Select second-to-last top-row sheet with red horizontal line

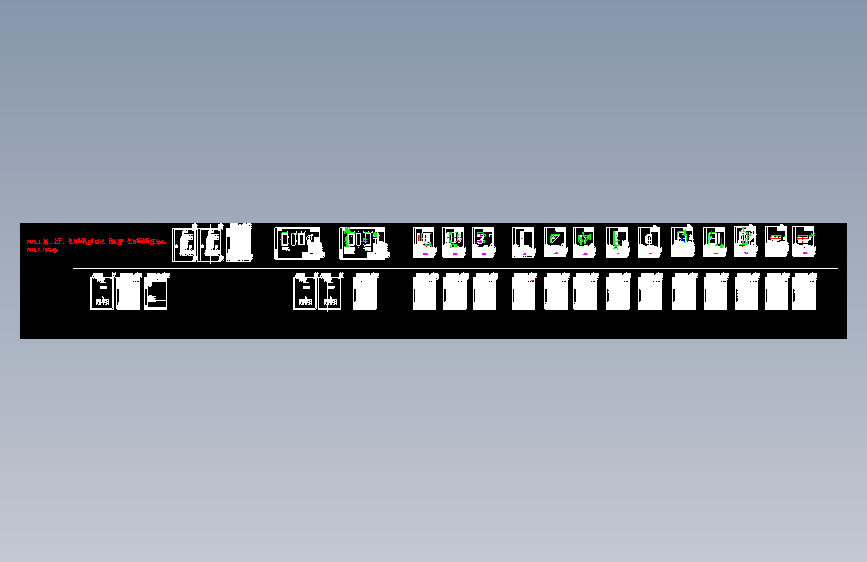[x=776, y=242]
